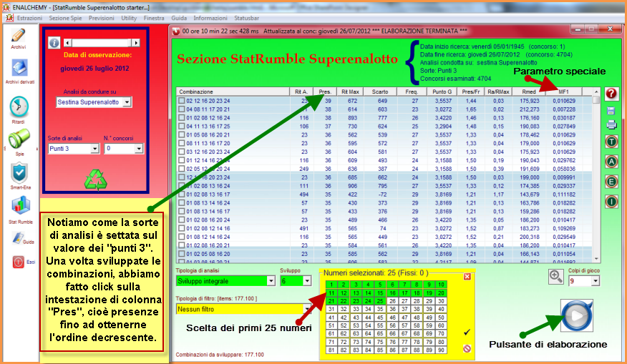
Task: Start elaboration with the blue play button
Action: [x=577, y=315]
